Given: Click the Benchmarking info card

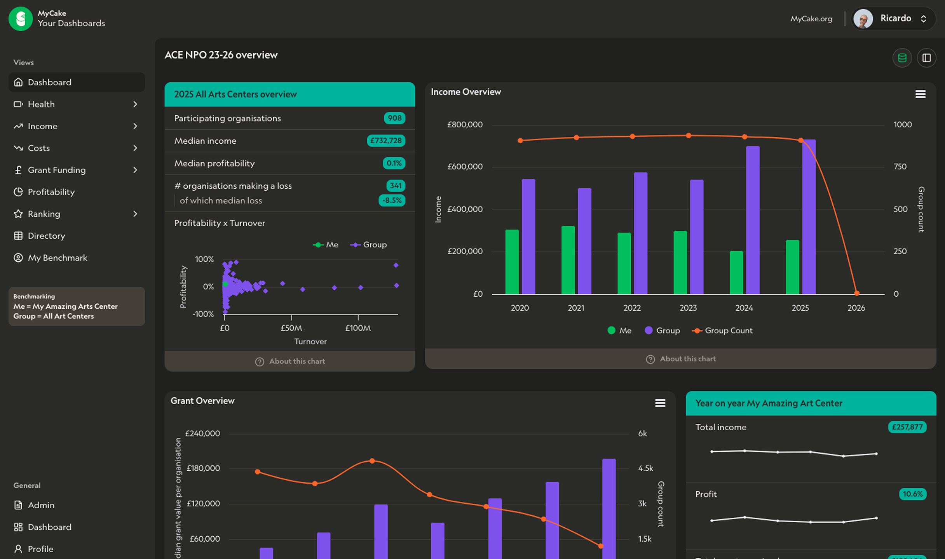Looking at the screenshot, I should pos(77,306).
